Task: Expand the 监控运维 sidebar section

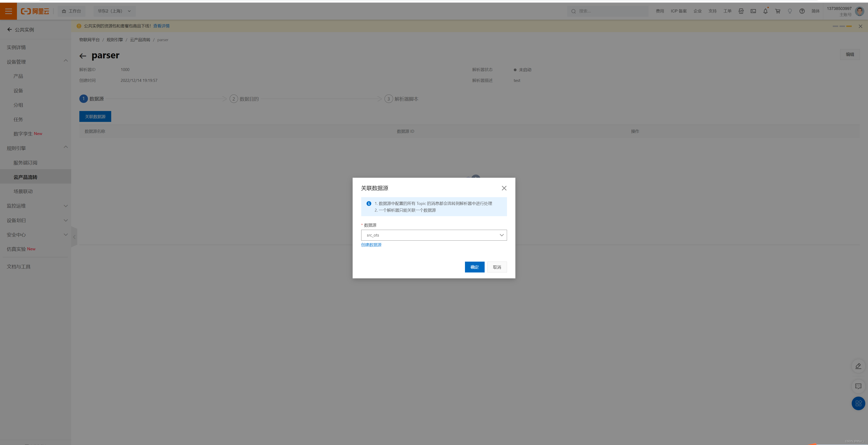Action: (66, 206)
